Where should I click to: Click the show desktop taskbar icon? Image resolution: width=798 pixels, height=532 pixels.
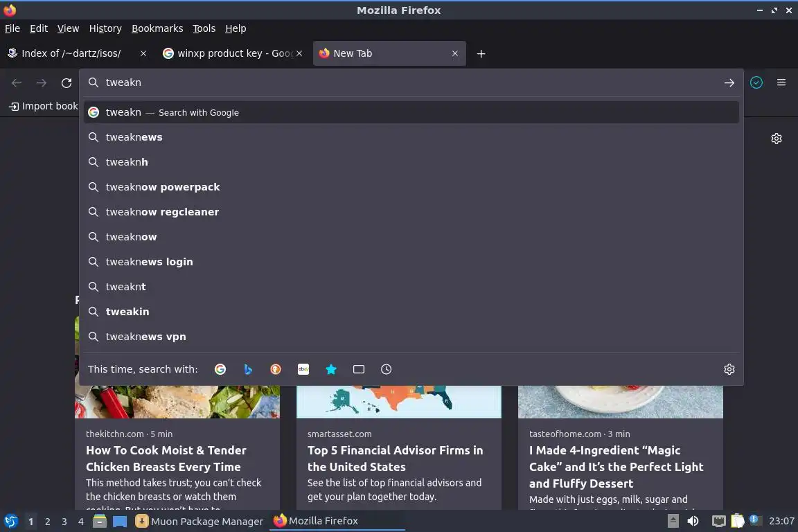(x=120, y=522)
